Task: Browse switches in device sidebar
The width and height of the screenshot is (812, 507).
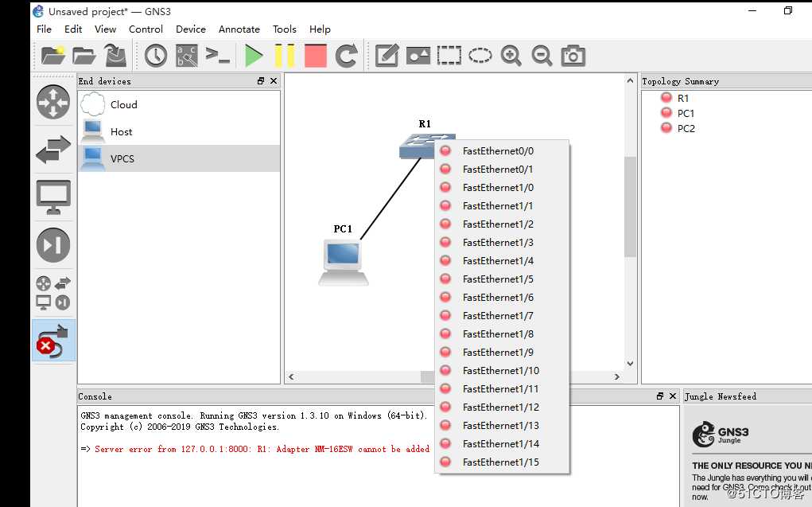Action: coord(53,150)
